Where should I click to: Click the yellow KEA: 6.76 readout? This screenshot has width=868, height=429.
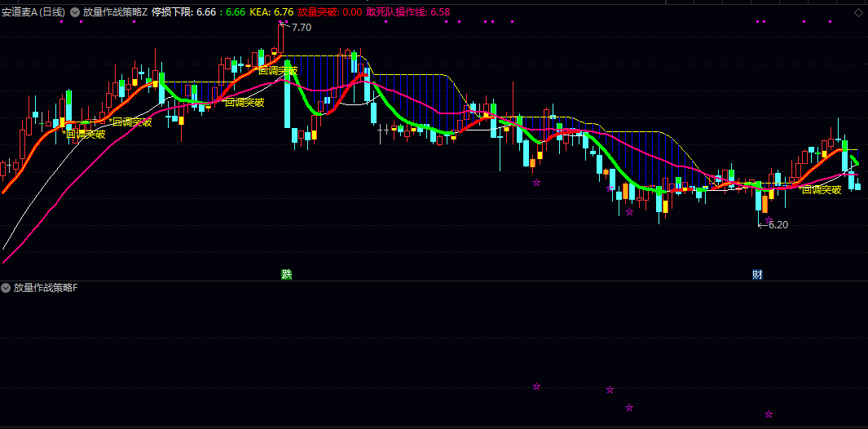click(271, 11)
